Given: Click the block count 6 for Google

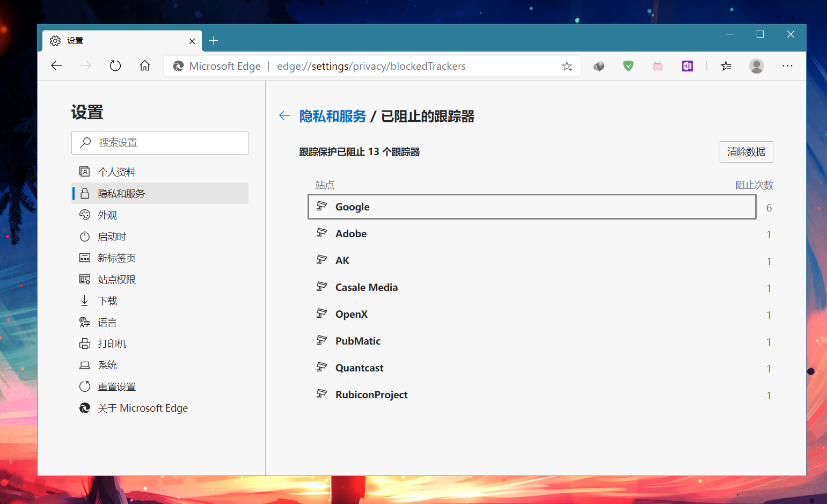Looking at the screenshot, I should [x=769, y=208].
